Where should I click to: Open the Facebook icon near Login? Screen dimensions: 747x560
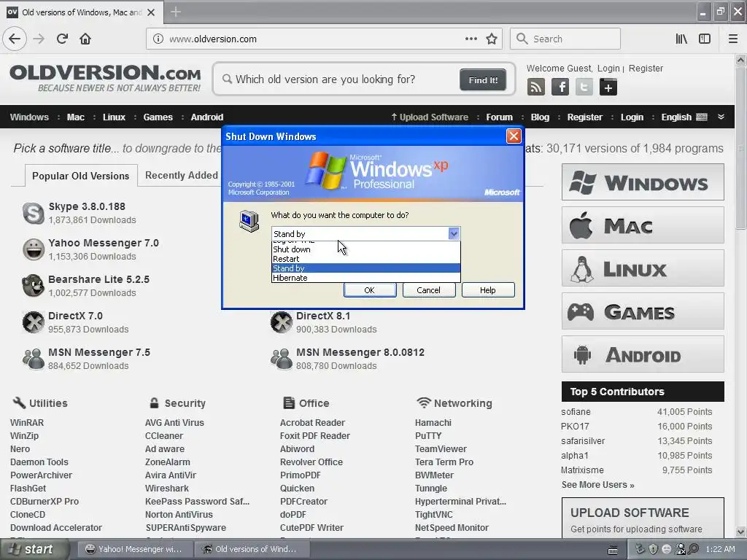coord(560,87)
